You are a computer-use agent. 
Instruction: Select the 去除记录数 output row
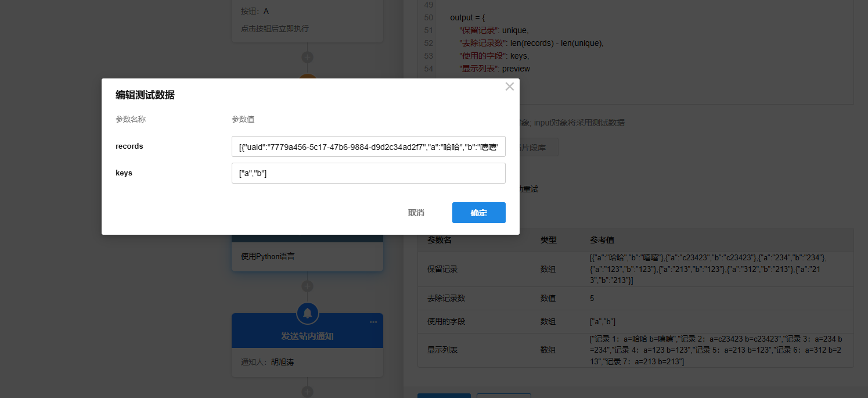coord(635,298)
